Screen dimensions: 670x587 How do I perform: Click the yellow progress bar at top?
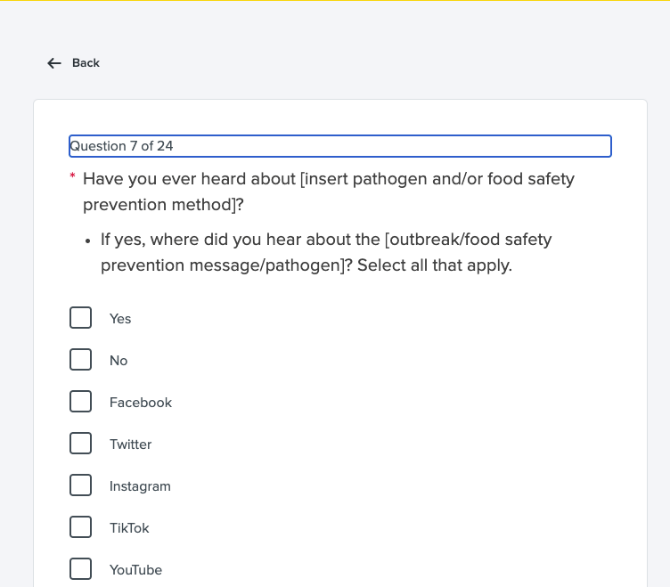(335, 1)
